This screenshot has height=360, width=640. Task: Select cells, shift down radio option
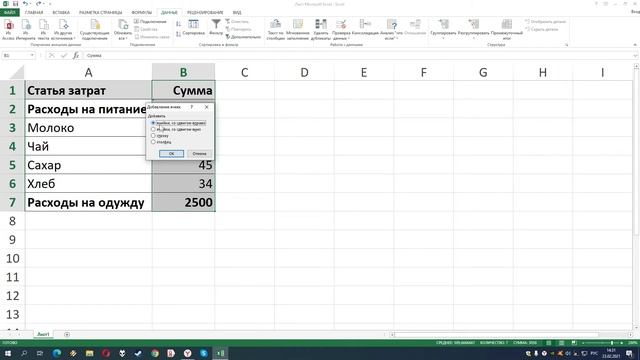point(176,129)
